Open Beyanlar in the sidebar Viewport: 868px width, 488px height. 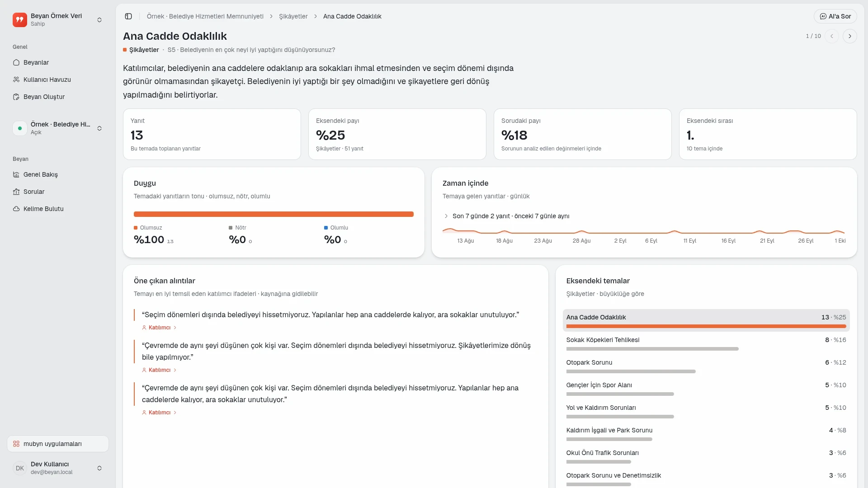click(x=58, y=62)
